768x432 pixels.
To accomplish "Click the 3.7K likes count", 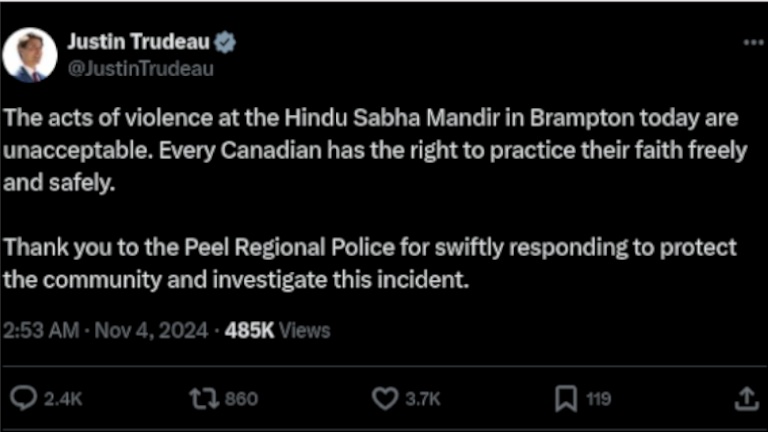I will coord(424,400).
